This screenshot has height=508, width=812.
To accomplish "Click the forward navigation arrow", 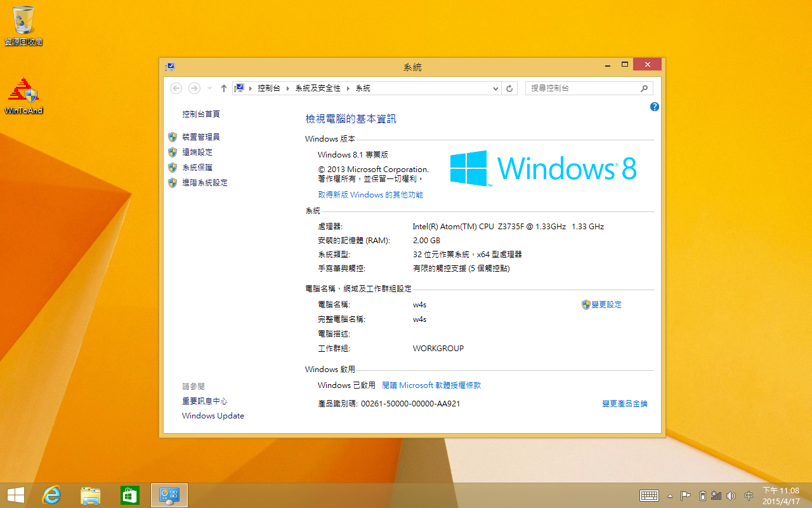I will click(195, 88).
